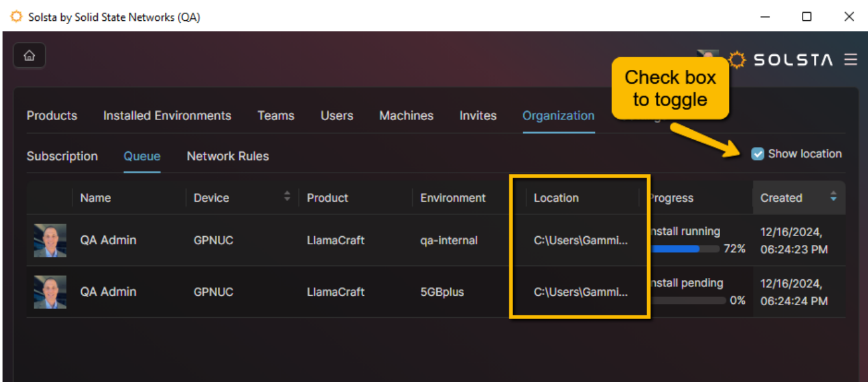Viewport: 868px width, 382px height.
Task: Click the Solsta sun logo in header
Action: point(737,60)
